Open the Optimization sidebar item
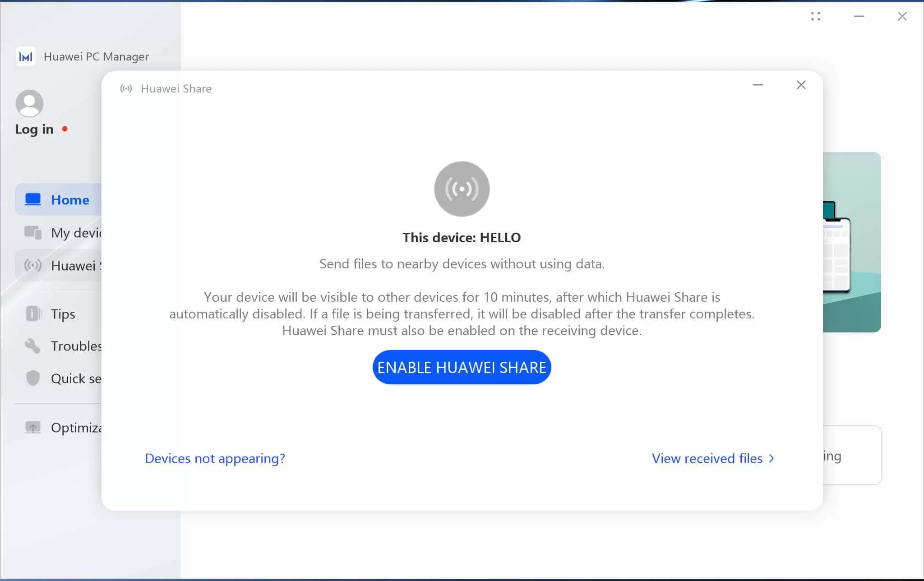924x581 pixels. click(59, 427)
